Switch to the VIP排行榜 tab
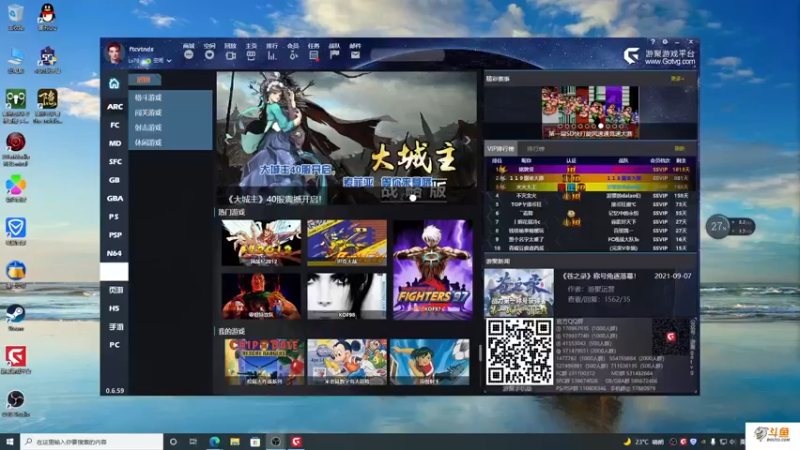800x450 pixels. pos(501,148)
